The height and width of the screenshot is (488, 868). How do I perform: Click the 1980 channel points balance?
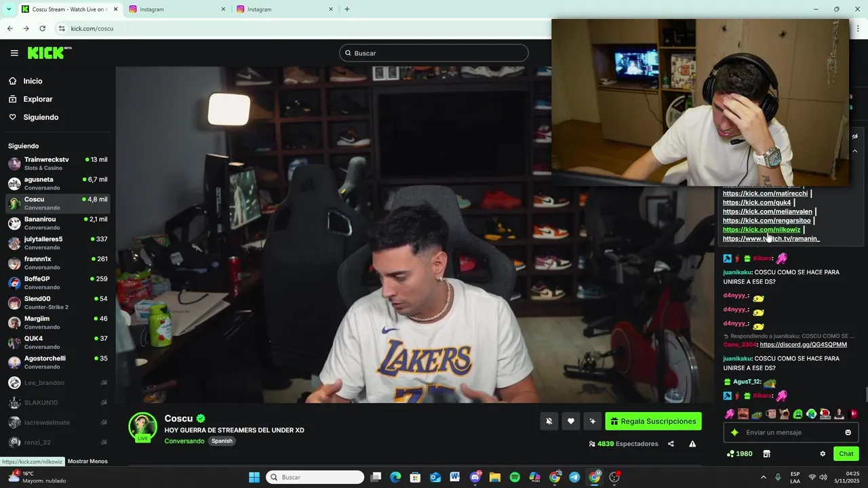point(739,454)
